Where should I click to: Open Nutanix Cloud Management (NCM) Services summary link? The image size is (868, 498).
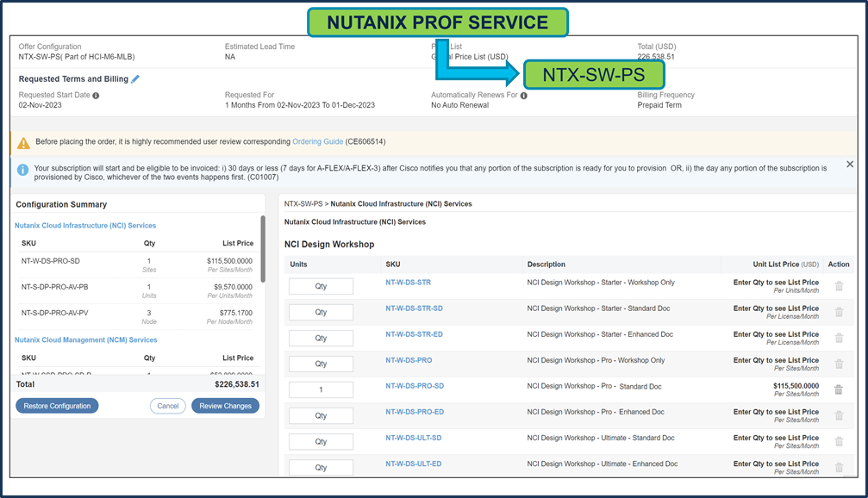[x=86, y=339]
